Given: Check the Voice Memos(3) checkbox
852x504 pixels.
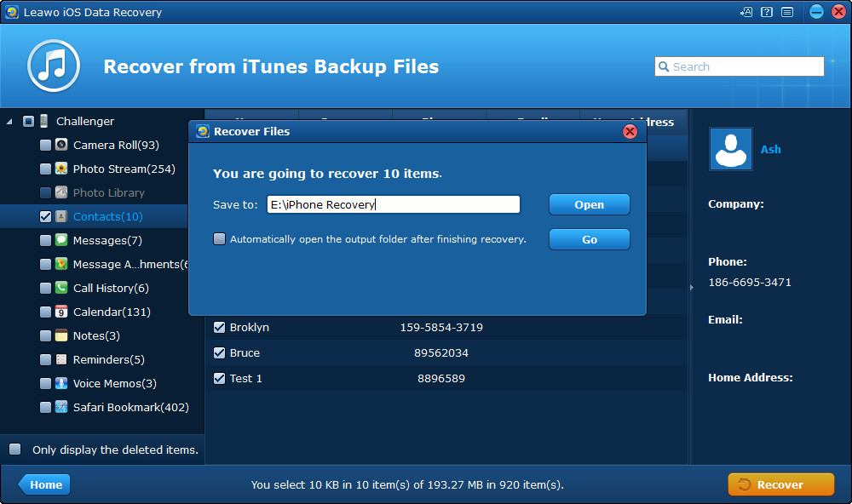Looking at the screenshot, I should (46, 384).
